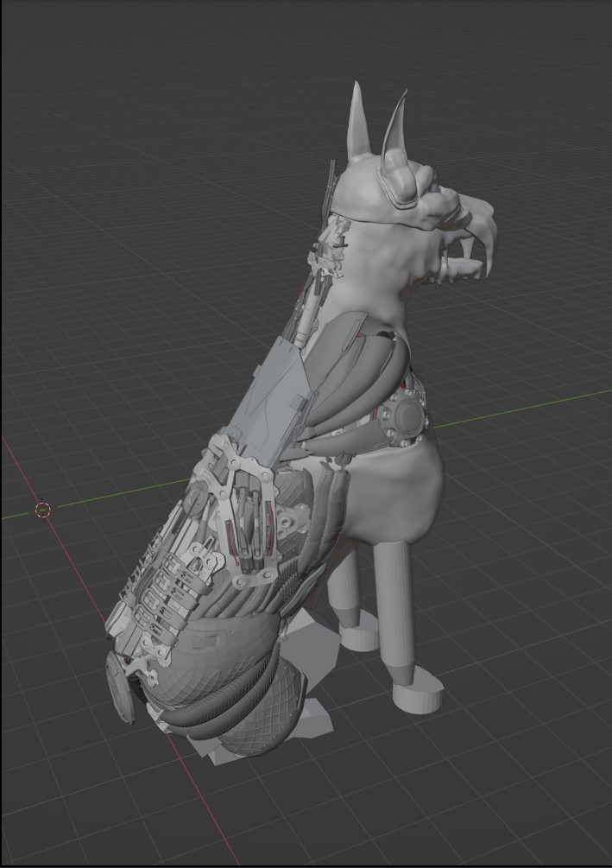Screen dimensions: 612x868
Task: Select the round bolted disc on the chest
Action: click(x=409, y=415)
